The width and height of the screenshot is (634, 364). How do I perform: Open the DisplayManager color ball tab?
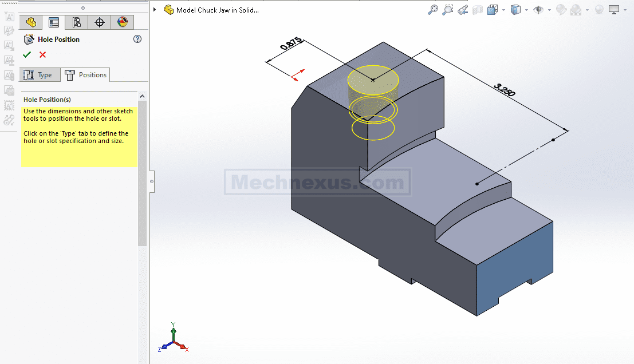point(123,22)
